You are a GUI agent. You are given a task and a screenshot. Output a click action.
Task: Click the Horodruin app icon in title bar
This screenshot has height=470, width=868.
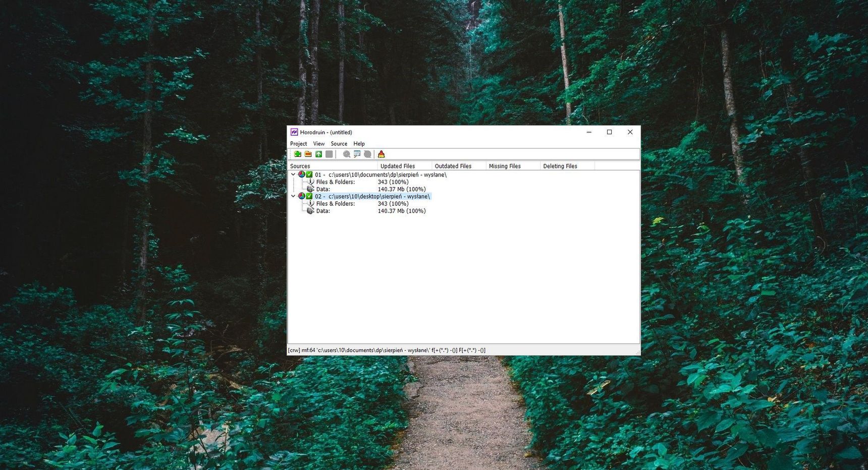click(x=294, y=132)
